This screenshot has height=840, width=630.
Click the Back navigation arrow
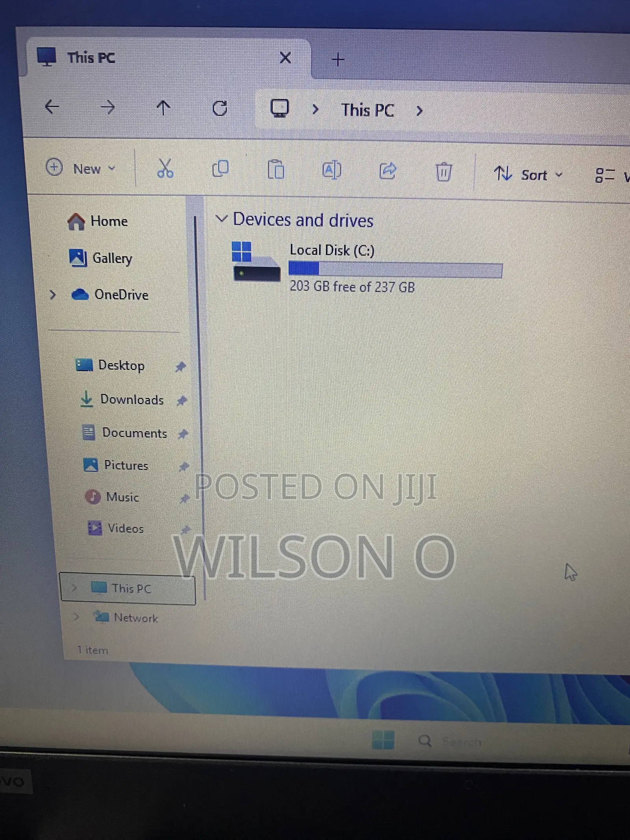pos(52,106)
